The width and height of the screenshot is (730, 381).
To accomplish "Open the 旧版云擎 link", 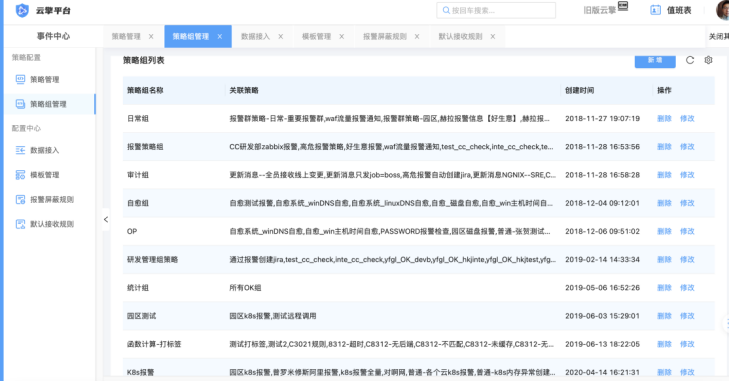I will [x=600, y=10].
